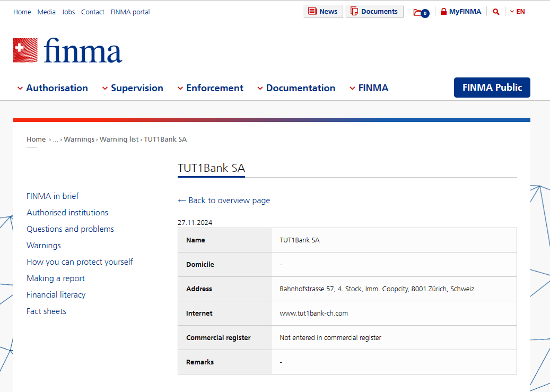Image resolution: width=550 pixels, height=392 pixels.
Task: Open Warnings sidebar link
Action: click(43, 245)
